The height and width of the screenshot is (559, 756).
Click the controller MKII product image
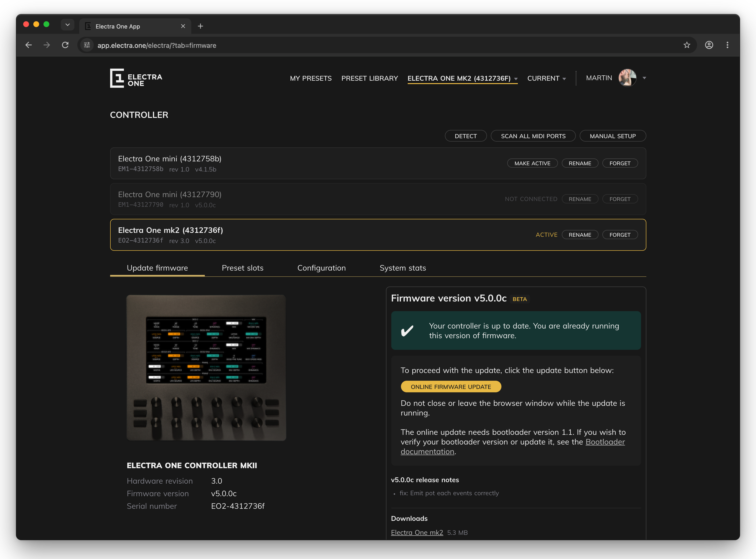click(206, 367)
